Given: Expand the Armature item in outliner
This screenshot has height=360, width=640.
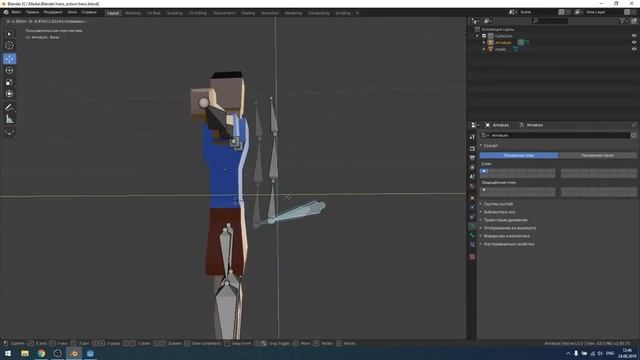Looking at the screenshot, I should [484, 42].
